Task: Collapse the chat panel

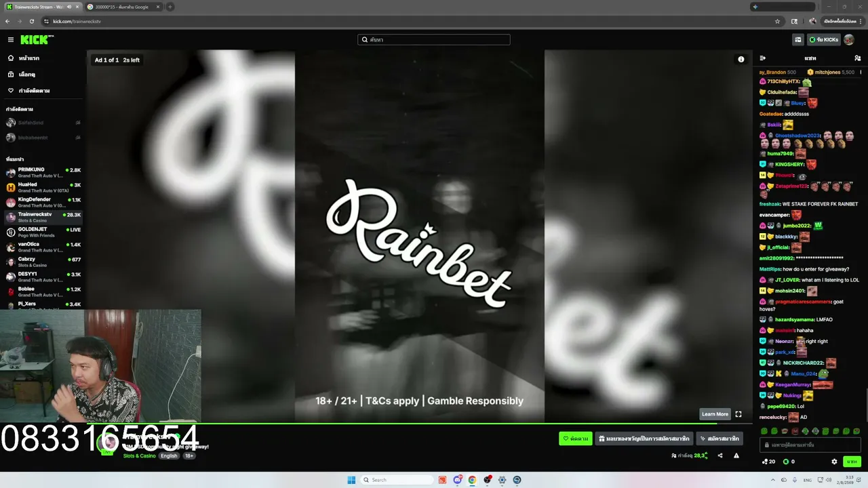Action: (x=763, y=58)
